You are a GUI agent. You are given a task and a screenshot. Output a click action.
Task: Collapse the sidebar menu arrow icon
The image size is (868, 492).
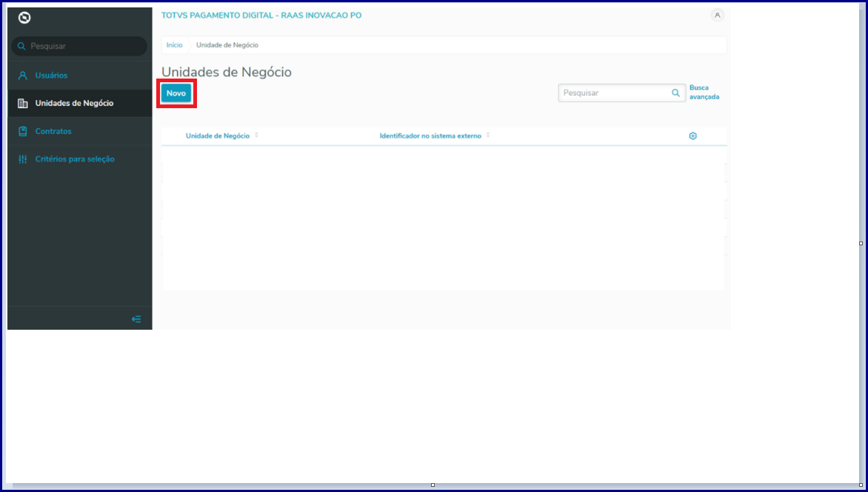click(x=136, y=319)
